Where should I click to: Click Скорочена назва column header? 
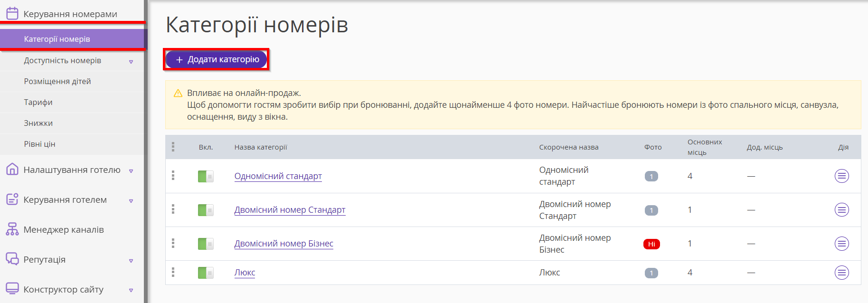[x=568, y=147]
